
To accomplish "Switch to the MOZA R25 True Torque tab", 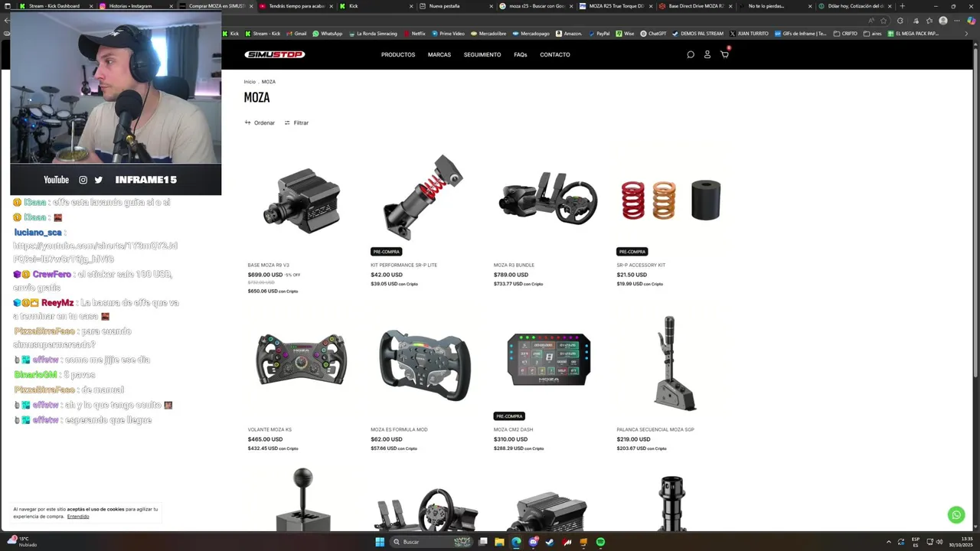I will click(x=615, y=6).
